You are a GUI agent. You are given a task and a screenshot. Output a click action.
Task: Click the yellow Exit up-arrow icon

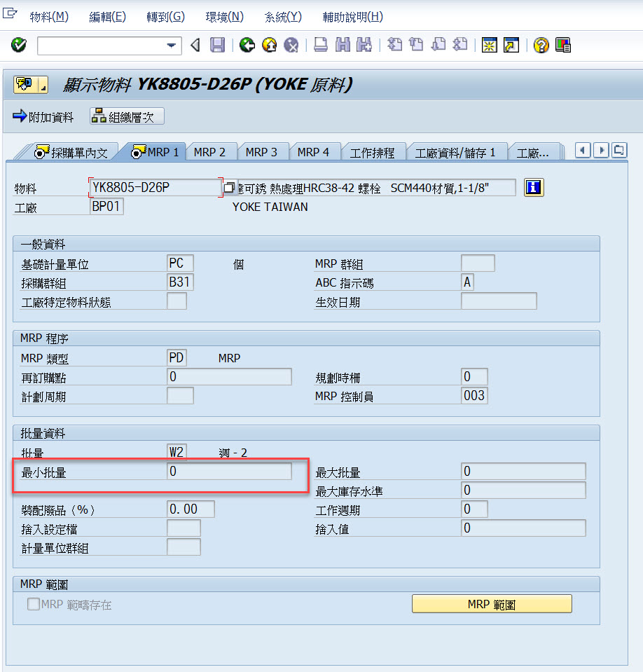click(x=269, y=46)
